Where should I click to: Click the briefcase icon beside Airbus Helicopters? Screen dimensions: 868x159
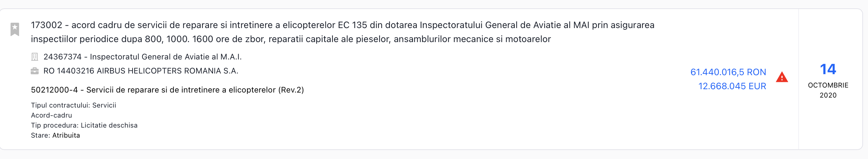click(34, 71)
